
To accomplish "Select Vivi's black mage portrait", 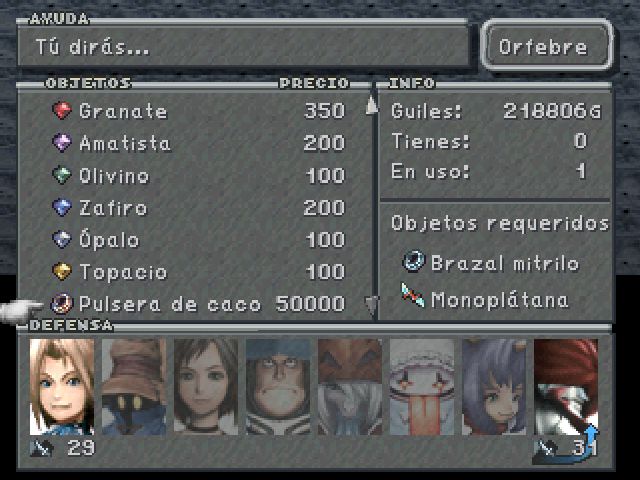I will tap(134, 387).
